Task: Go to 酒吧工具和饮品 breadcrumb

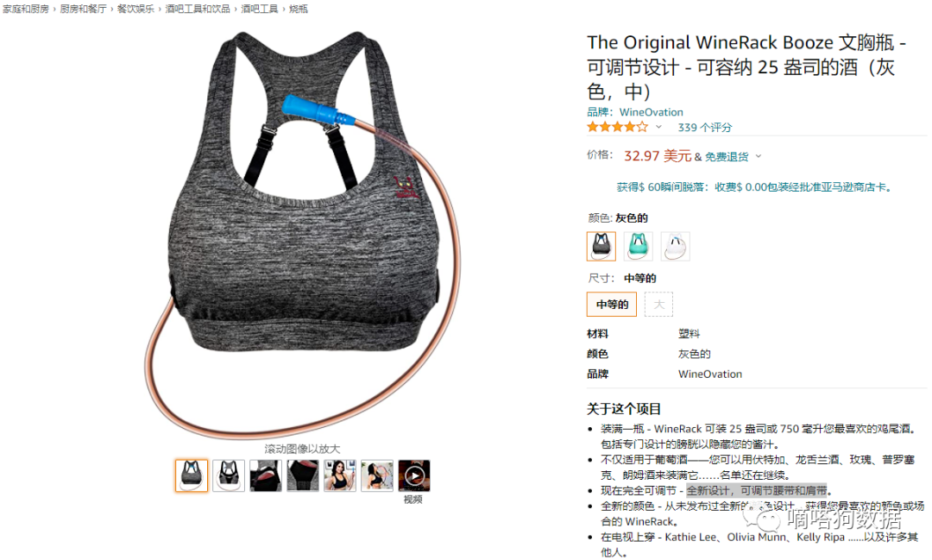Action: coord(198,9)
